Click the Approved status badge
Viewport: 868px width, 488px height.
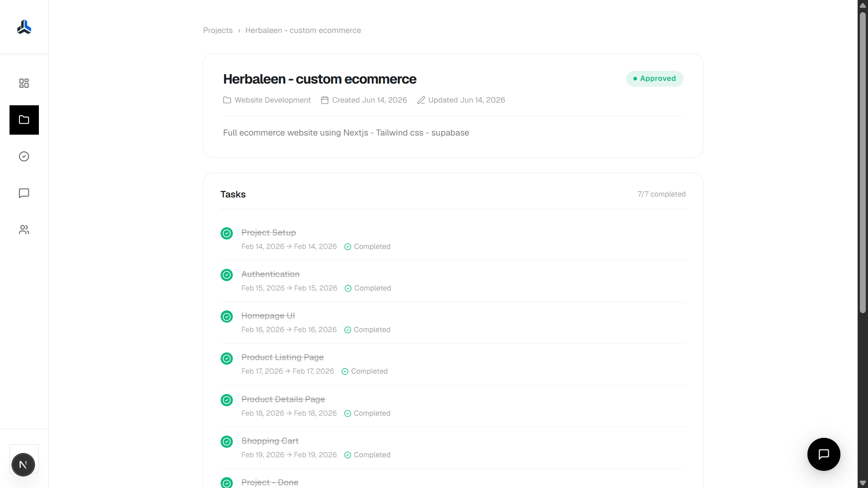click(655, 79)
